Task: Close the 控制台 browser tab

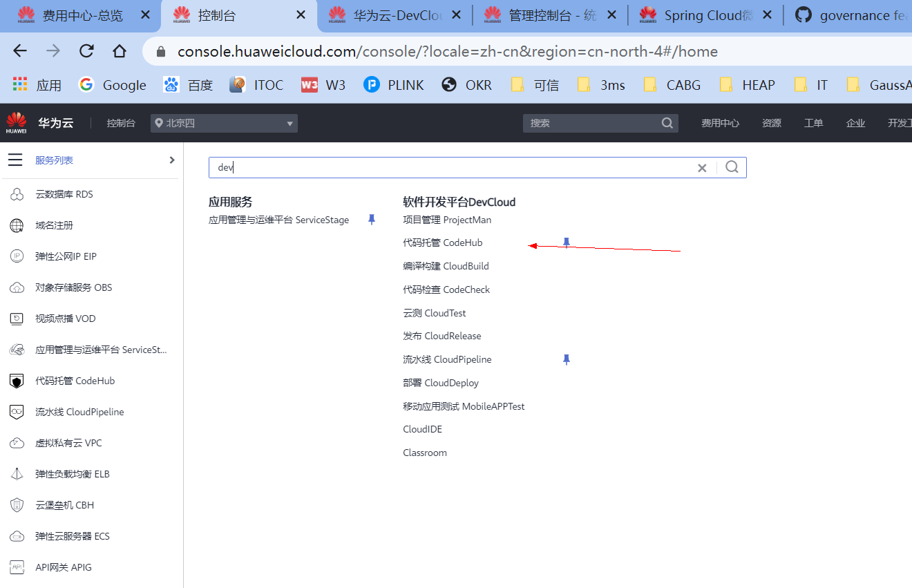Action: (x=301, y=15)
